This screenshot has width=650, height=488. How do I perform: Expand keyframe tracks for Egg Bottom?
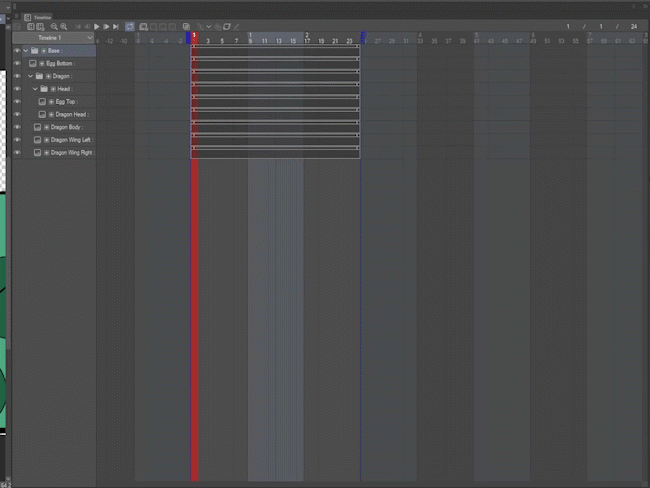(x=42, y=63)
